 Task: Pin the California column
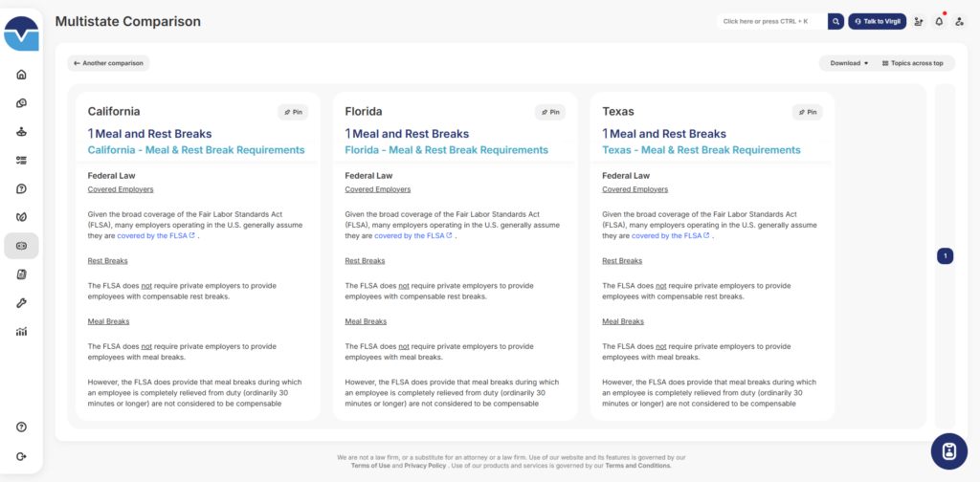[x=292, y=112]
